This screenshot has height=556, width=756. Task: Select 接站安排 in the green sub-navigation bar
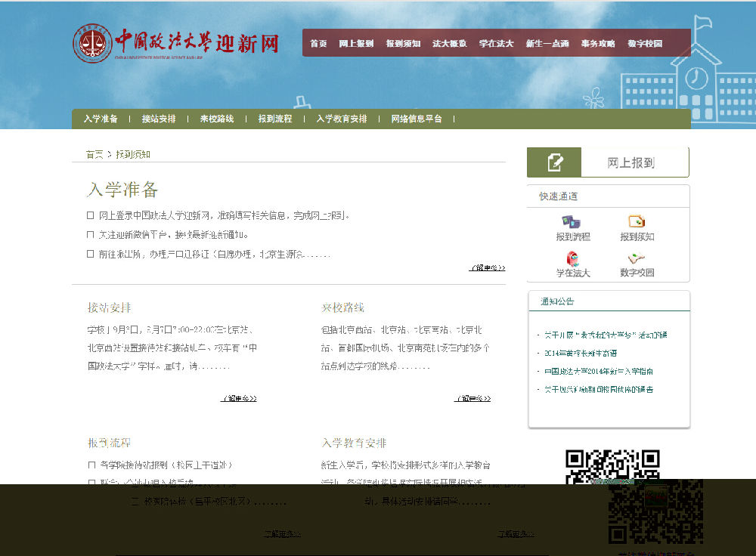pos(159,119)
